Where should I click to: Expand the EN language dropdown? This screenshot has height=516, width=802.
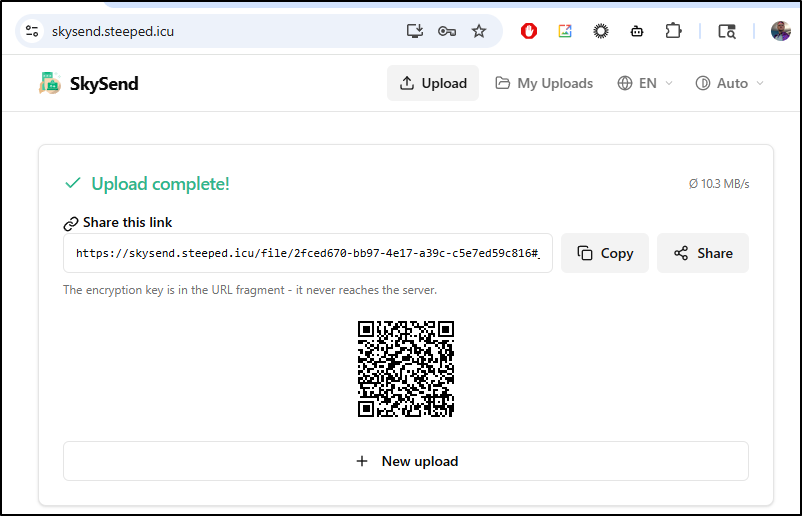tap(645, 83)
